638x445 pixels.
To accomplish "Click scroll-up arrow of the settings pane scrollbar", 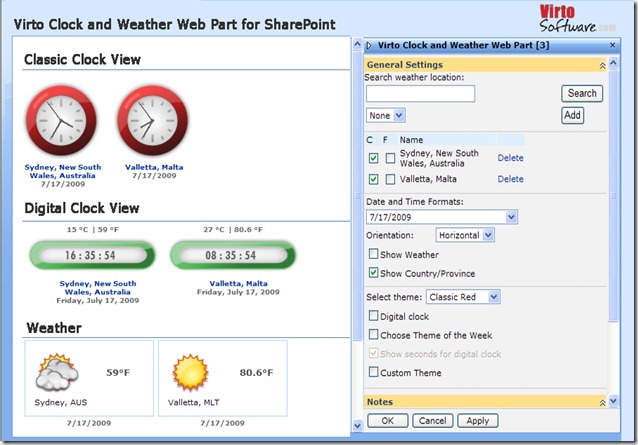I will tap(614, 63).
